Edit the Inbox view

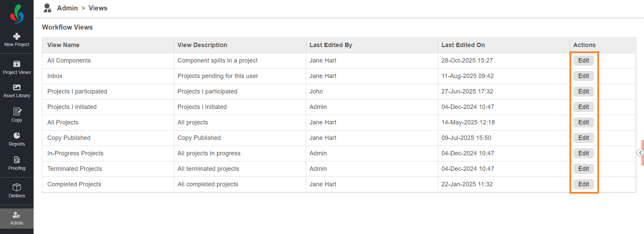[x=584, y=76]
